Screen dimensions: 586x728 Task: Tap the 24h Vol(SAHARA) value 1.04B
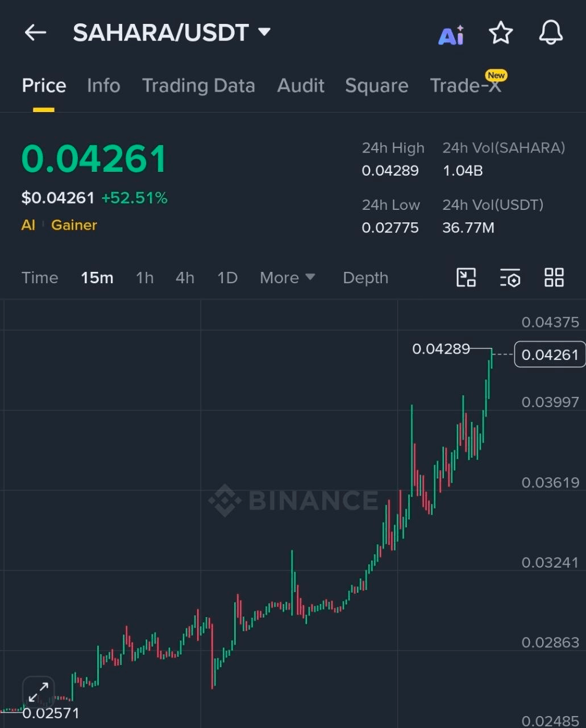463,171
